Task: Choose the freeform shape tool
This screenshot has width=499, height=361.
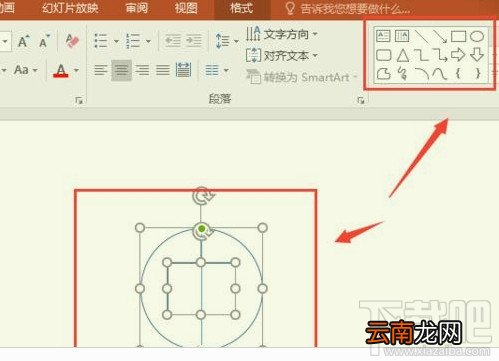Action: tap(383, 73)
